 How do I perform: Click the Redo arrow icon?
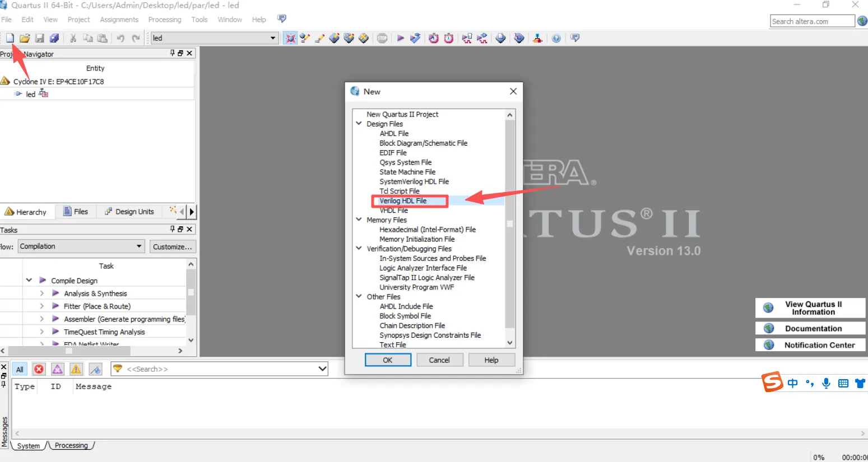click(x=136, y=38)
